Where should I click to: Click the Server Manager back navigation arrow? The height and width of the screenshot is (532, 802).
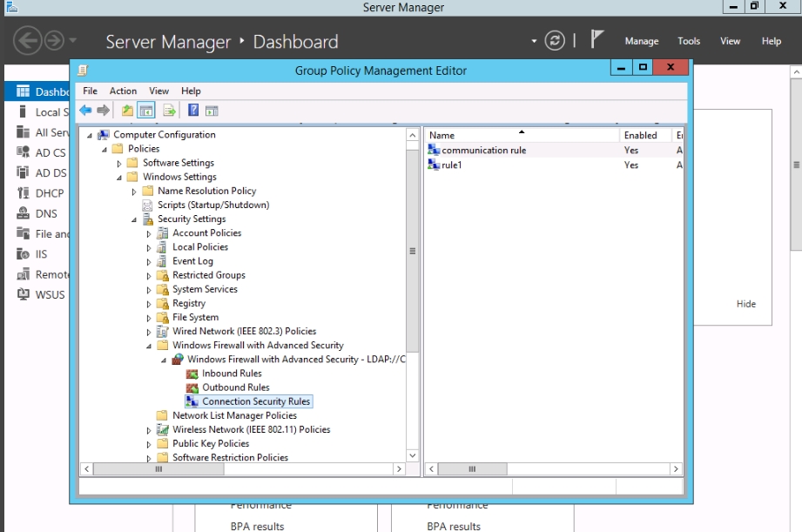pyautogui.click(x=27, y=40)
